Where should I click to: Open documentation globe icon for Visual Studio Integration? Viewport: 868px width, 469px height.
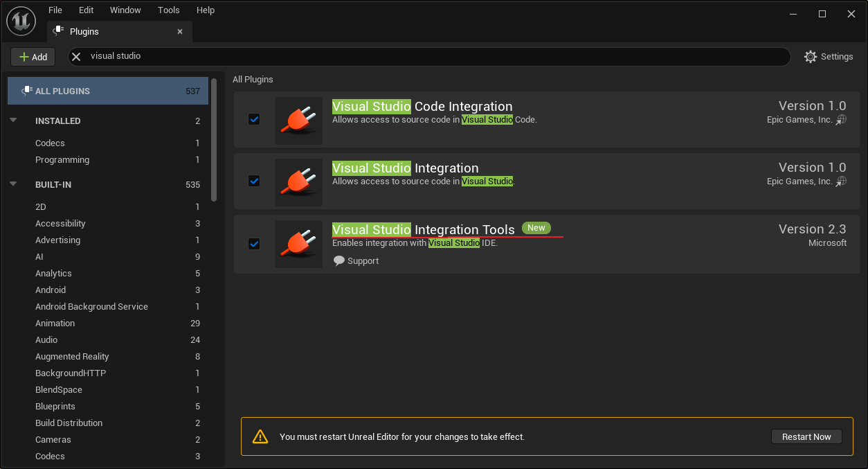click(841, 182)
